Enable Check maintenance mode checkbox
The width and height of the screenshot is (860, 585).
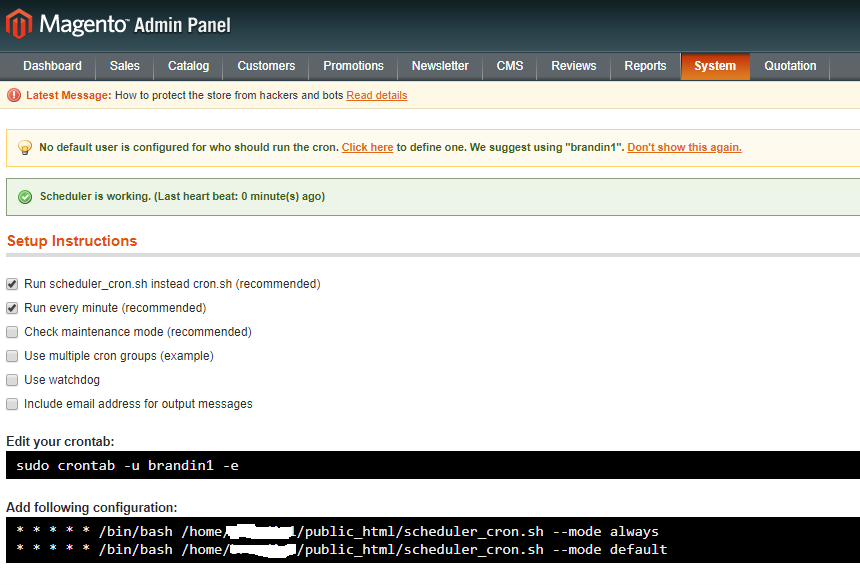coord(12,332)
